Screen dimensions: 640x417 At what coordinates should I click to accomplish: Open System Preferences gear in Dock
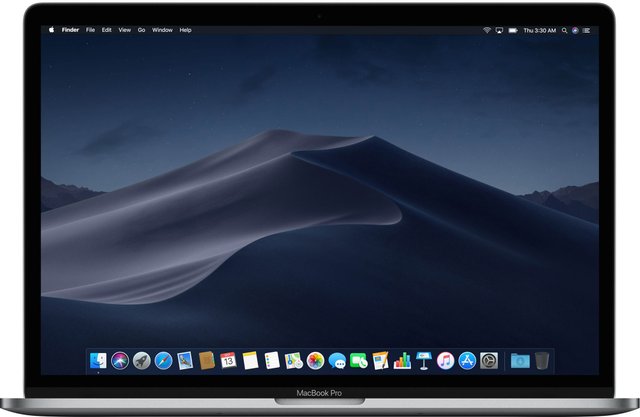(x=489, y=360)
